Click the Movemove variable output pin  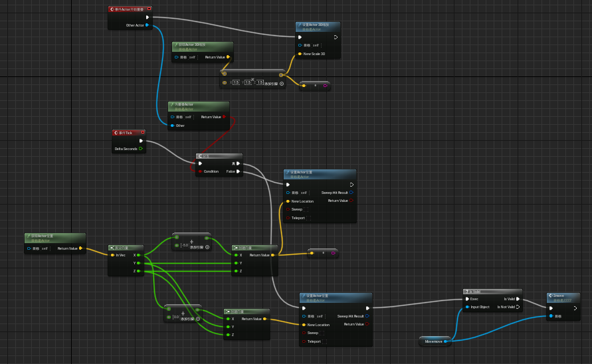[x=445, y=341]
